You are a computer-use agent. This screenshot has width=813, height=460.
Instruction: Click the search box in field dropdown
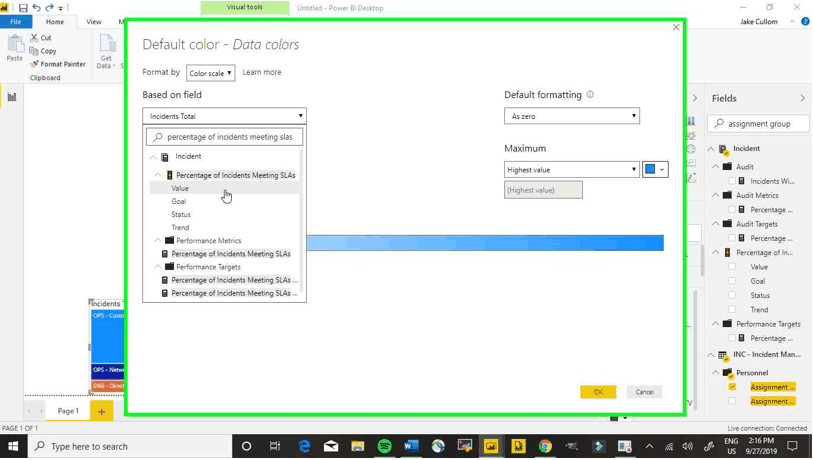click(x=225, y=137)
